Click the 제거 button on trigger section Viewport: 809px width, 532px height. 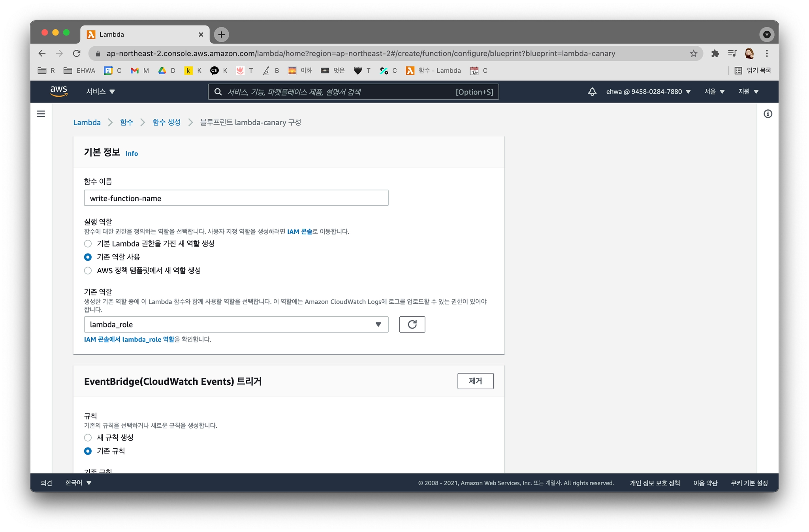(475, 381)
